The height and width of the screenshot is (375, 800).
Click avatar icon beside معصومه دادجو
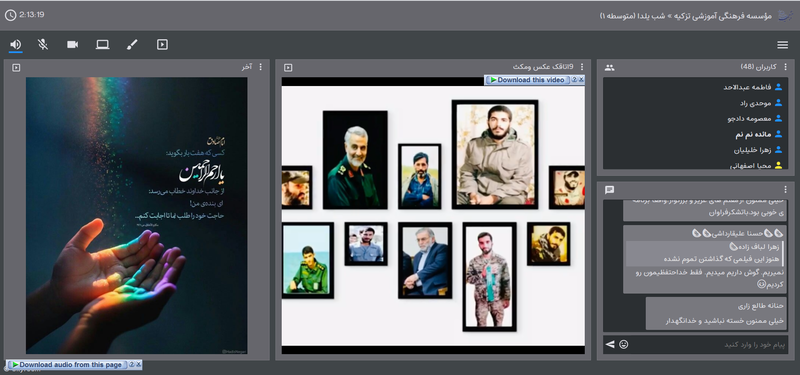[779, 118]
